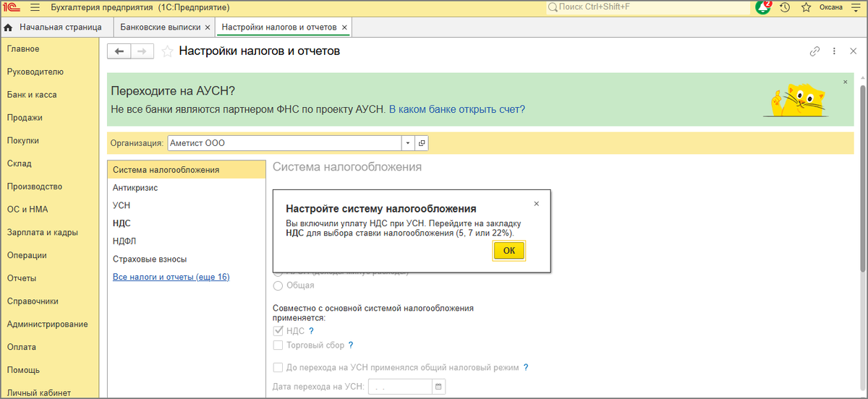Open help for общий налоговый режим checkbox

tap(526, 367)
